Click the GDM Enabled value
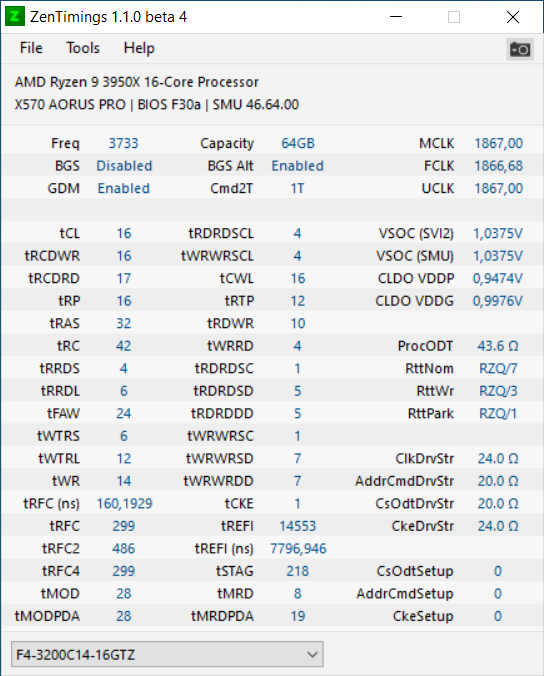 point(124,188)
